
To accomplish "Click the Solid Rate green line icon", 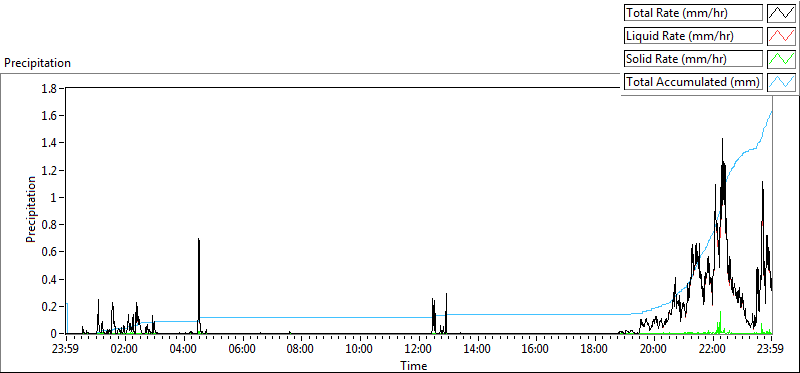I will point(781,59).
